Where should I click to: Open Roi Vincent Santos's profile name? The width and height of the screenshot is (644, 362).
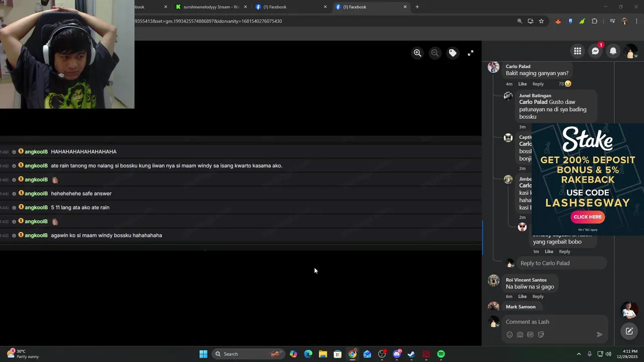coord(526,280)
